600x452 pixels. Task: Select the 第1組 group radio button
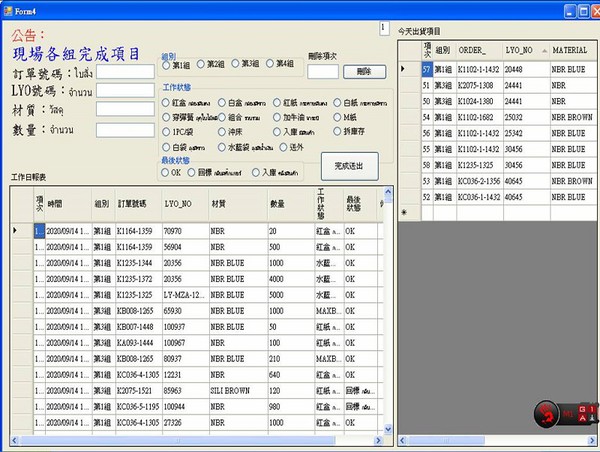pyautogui.click(x=166, y=64)
